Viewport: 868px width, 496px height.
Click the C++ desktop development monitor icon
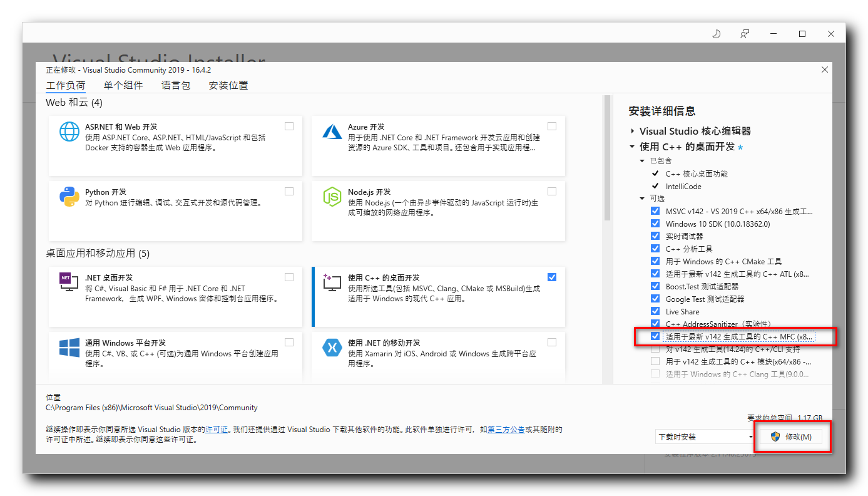click(332, 282)
